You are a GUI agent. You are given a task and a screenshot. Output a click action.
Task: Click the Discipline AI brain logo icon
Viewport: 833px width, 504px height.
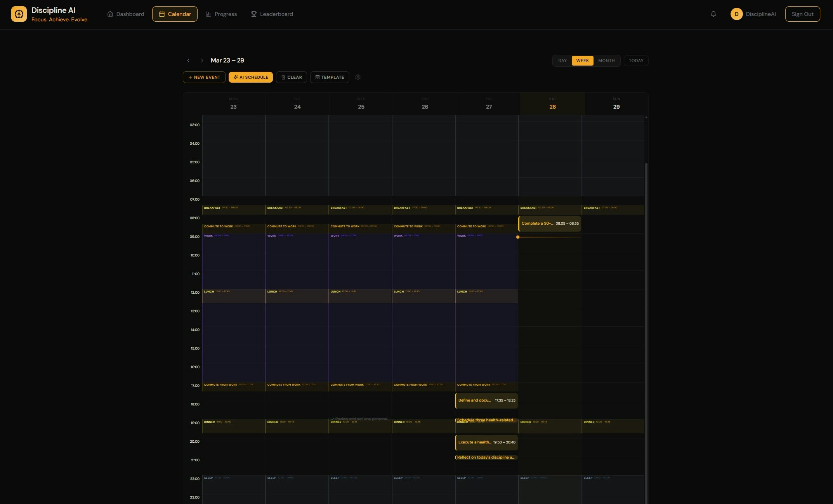(19, 14)
